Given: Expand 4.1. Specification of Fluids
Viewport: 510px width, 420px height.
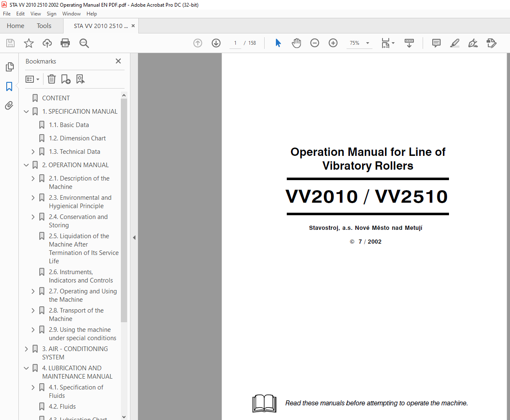Looking at the screenshot, I should coord(33,387).
